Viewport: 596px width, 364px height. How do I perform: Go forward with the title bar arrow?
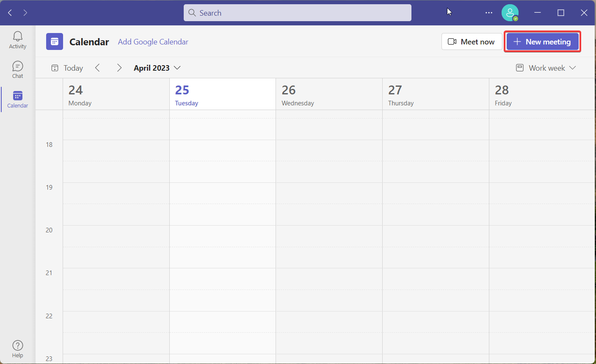(25, 13)
